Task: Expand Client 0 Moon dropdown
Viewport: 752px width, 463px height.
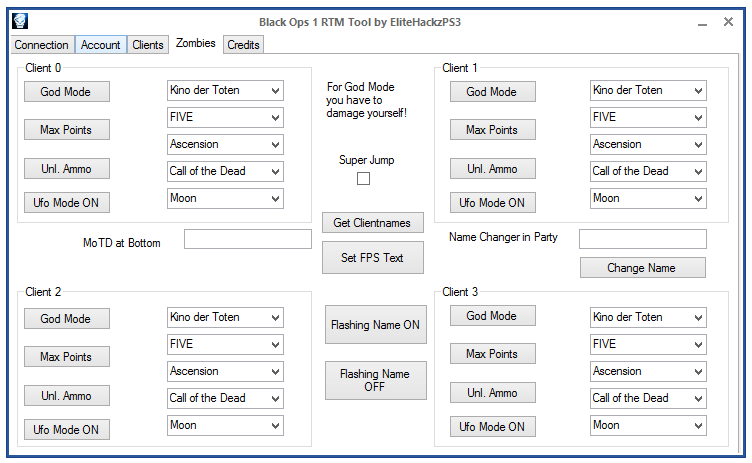Action: click(x=225, y=198)
